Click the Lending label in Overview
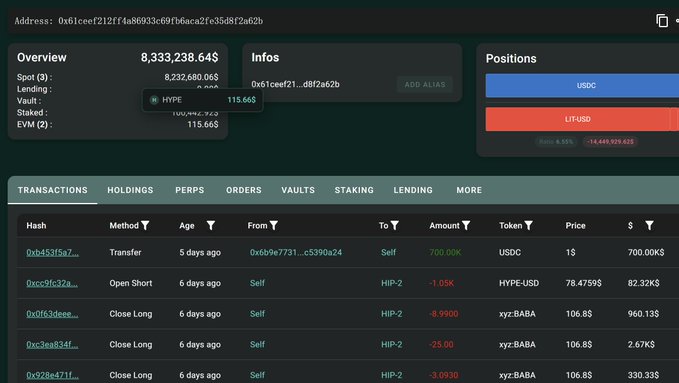This screenshot has height=383, width=679. click(x=34, y=89)
